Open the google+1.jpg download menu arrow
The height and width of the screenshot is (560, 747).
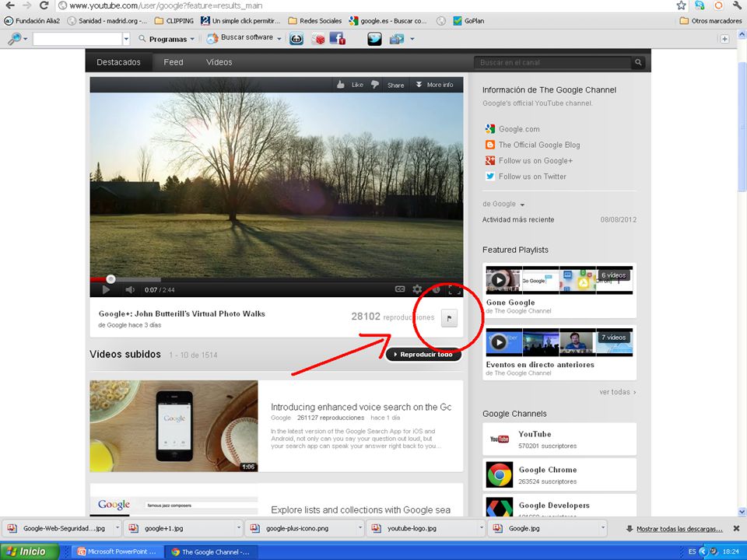point(239,528)
